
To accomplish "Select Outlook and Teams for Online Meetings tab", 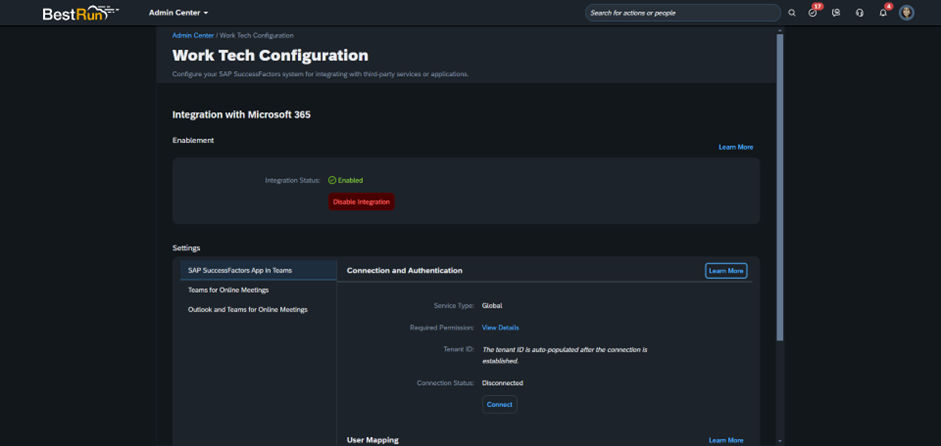I will 258,310.
